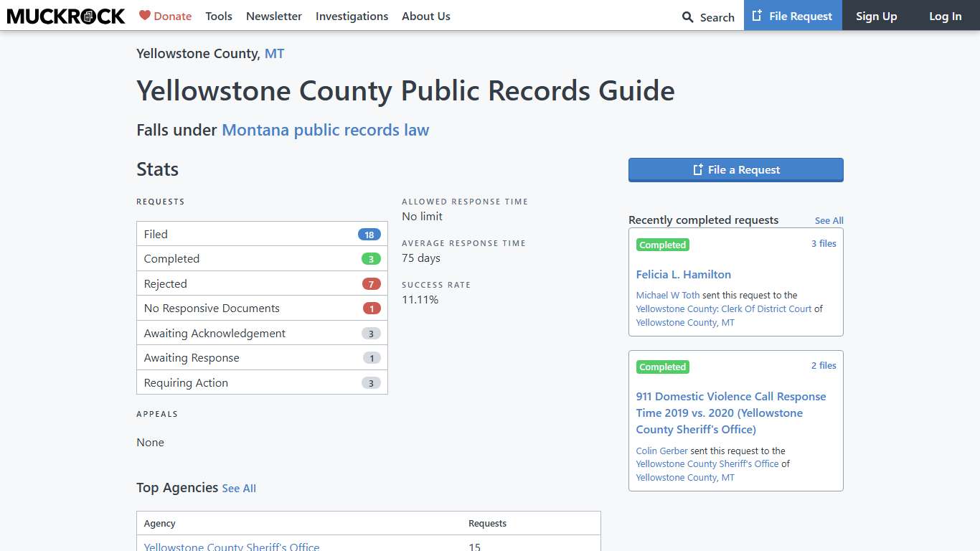Click the green Completed status badge
The image size is (980, 551).
point(662,245)
